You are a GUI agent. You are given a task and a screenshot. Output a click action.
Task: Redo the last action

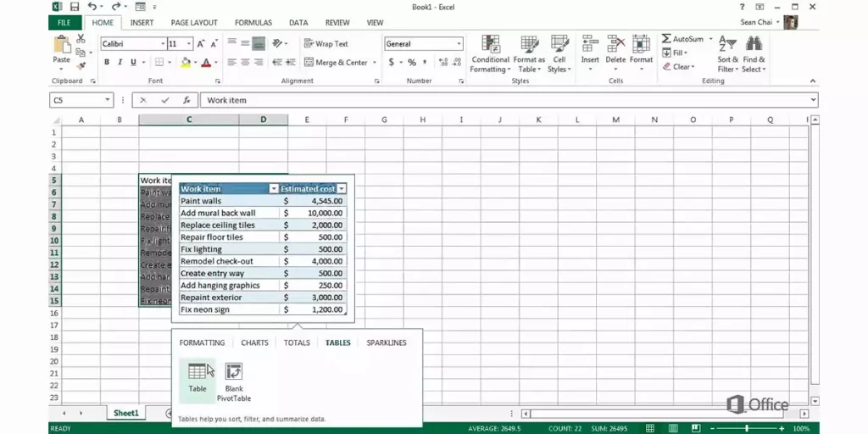tap(115, 7)
